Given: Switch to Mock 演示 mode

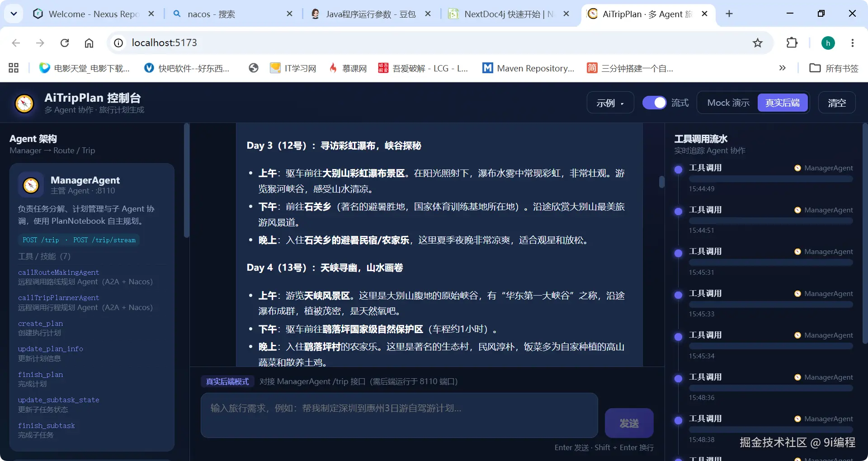Looking at the screenshot, I should (728, 103).
